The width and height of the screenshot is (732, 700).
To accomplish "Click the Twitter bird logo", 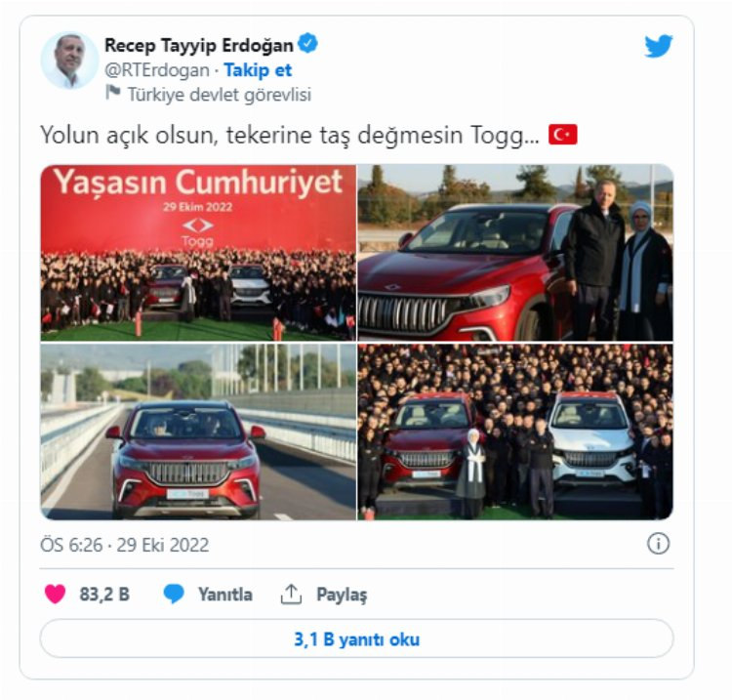I will click(x=658, y=46).
